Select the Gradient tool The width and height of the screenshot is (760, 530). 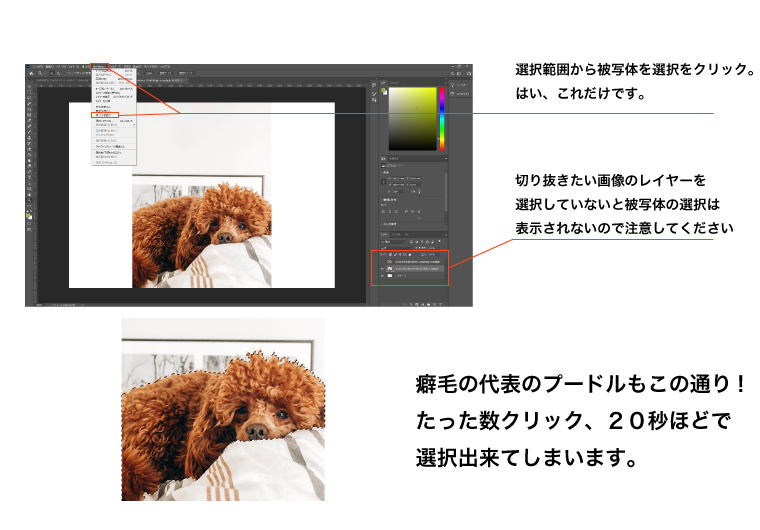pyautogui.click(x=29, y=155)
